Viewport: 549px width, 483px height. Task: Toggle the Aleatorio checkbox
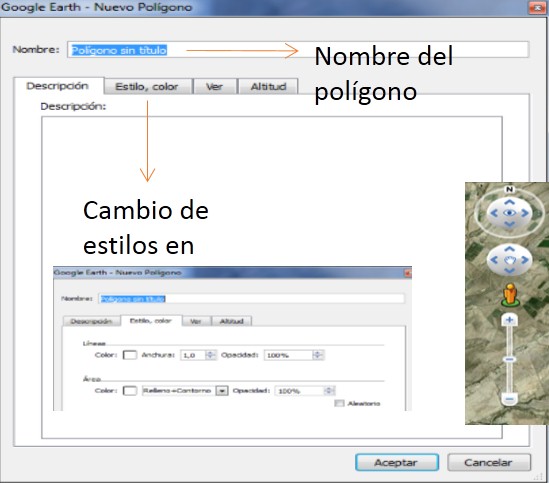pyautogui.click(x=339, y=403)
